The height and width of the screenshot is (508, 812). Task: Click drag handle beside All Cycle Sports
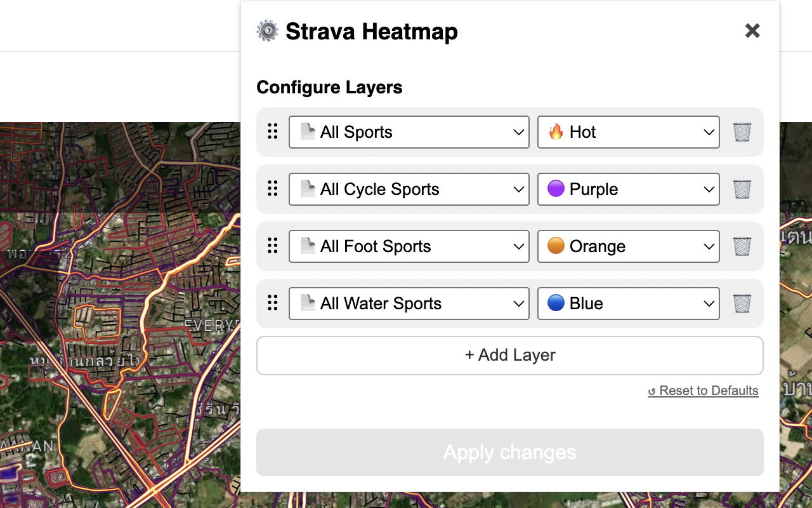[x=273, y=189]
